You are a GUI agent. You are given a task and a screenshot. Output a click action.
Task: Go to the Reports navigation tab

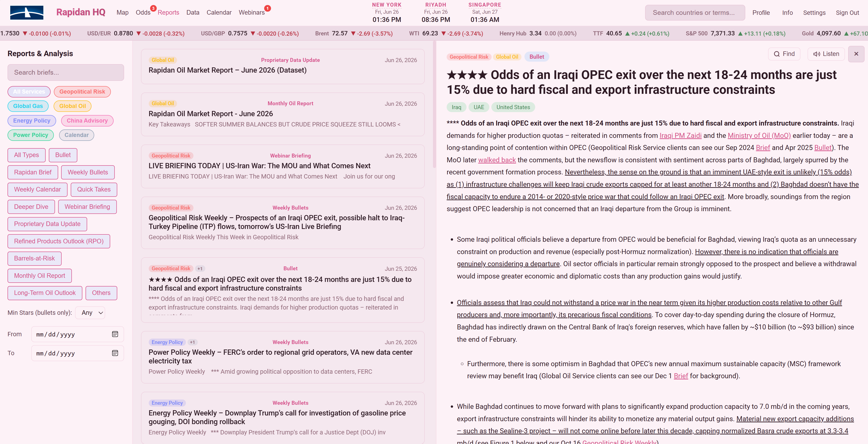click(x=168, y=13)
